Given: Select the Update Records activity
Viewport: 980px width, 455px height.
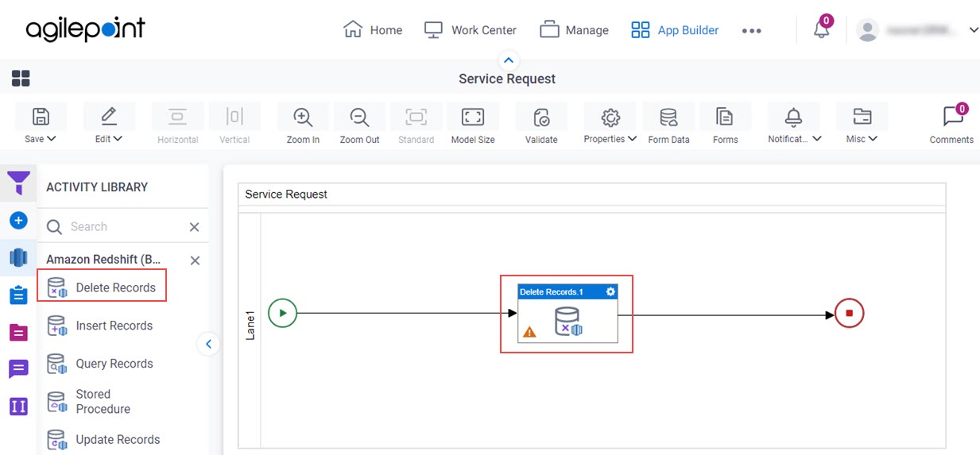Looking at the screenshot, I should coord(103,439).
